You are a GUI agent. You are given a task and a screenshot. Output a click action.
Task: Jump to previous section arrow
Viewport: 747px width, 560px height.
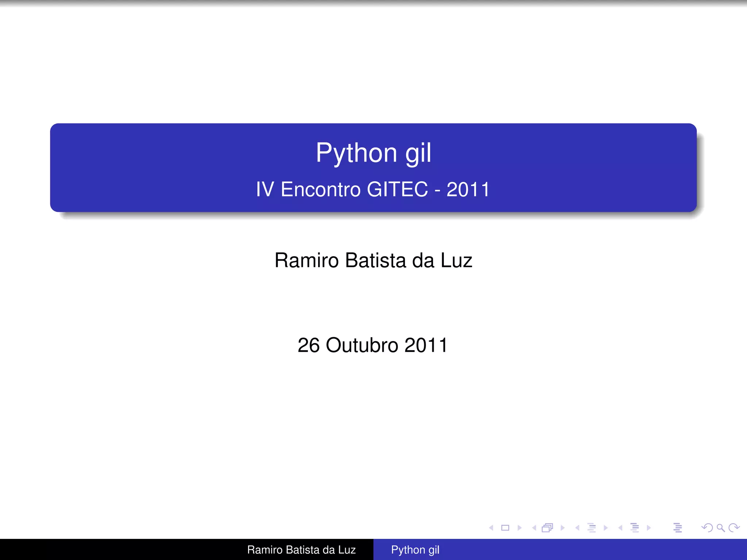click(x=620, y=528)
